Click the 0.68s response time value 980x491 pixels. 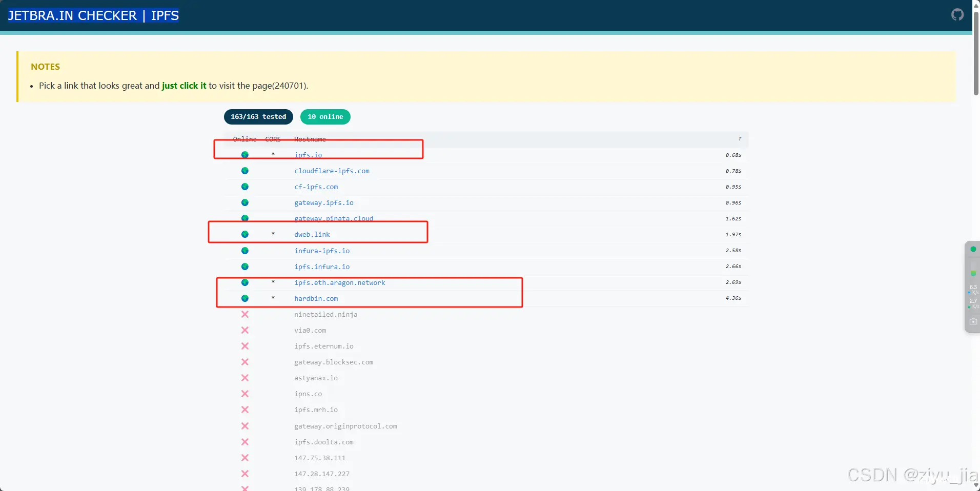[733, 155]
